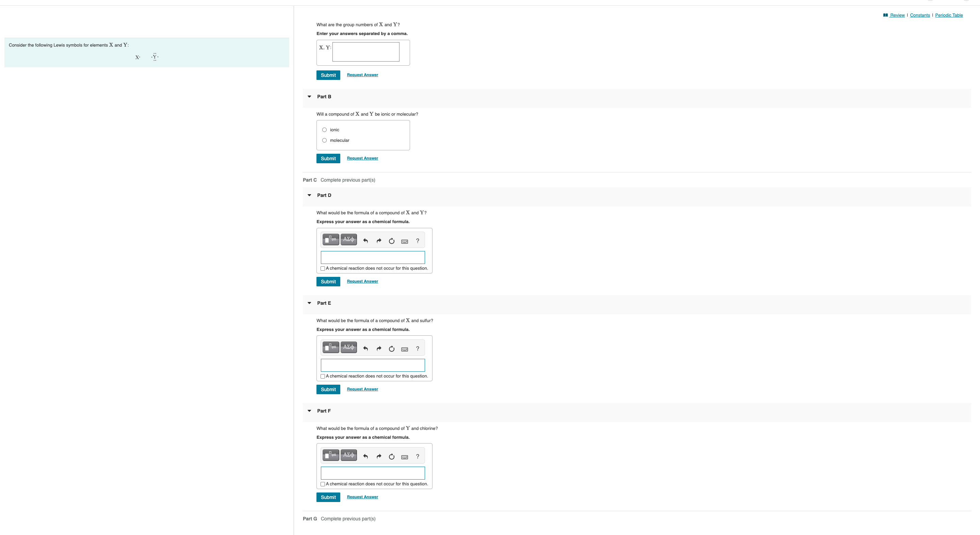This screenshot has height=535, width=980.
Task: Submit the Part B answer
Action: tap(328, 158)
